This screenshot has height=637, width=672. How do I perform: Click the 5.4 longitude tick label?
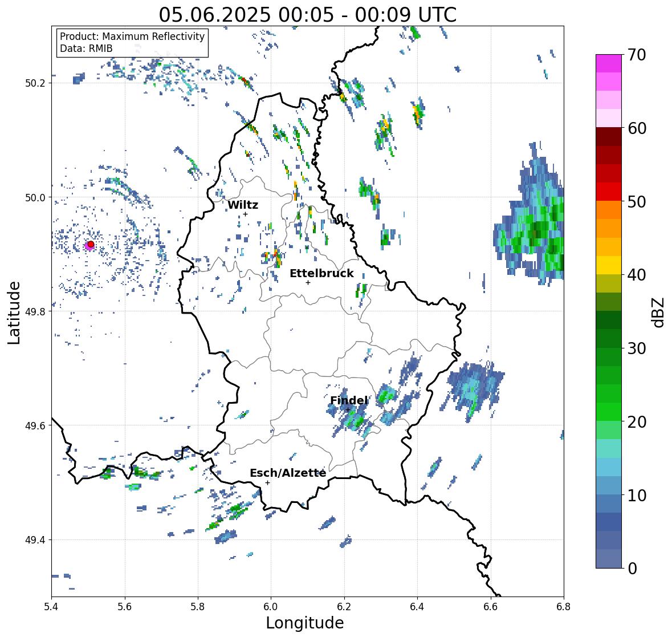click(x=51, y=607)
